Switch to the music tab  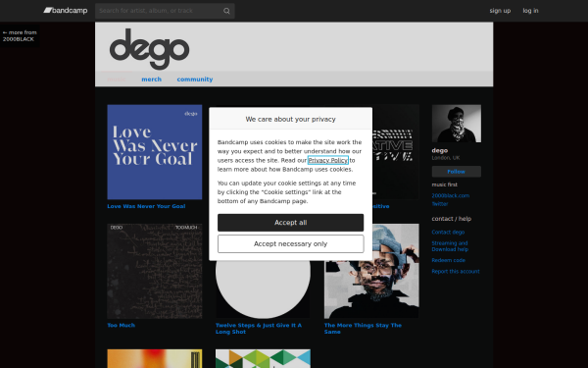pyautogui.click(x=117, y=79)
